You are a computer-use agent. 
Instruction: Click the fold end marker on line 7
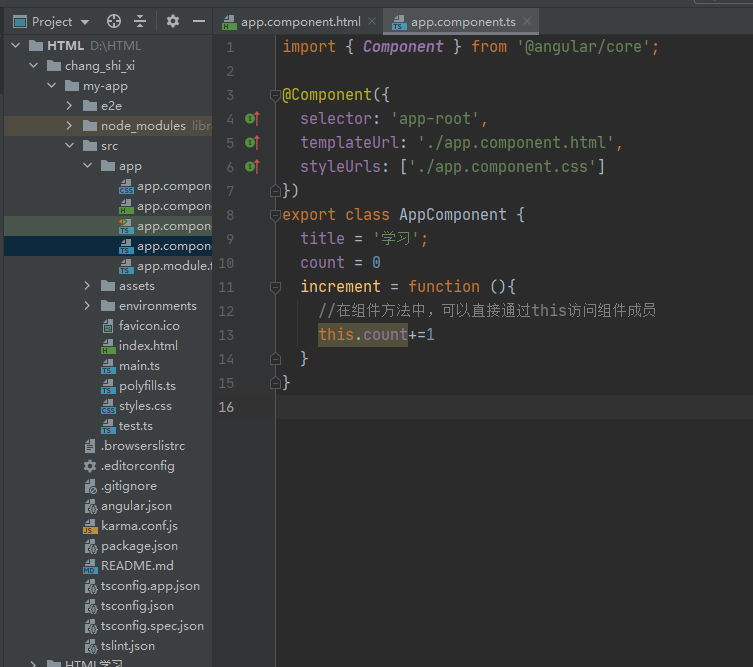coord(275,191)
